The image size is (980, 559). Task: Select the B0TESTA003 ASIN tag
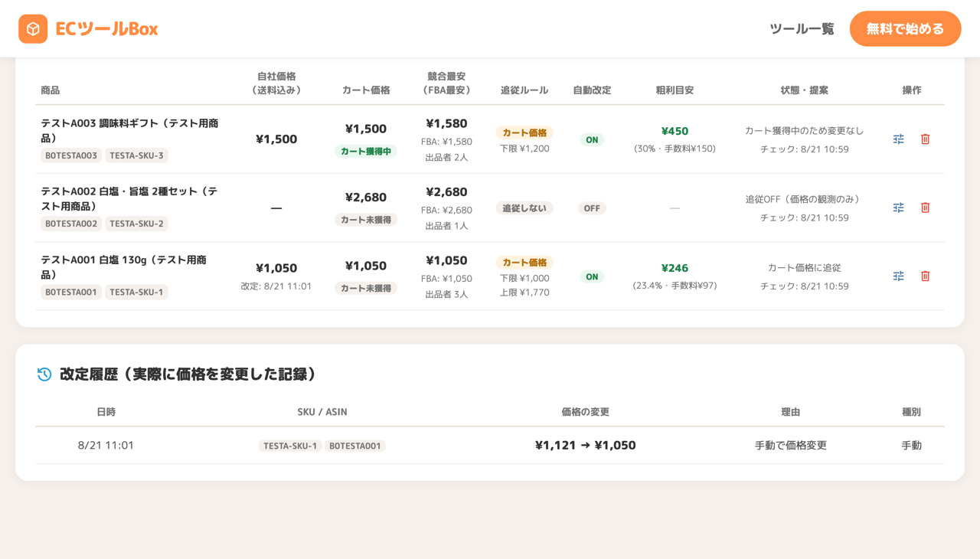pos(71,155)
